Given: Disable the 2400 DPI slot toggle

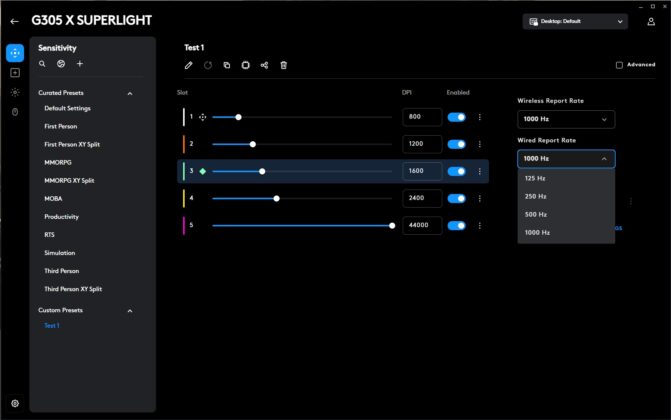Looking at the screenshot, I should point(457,198).
